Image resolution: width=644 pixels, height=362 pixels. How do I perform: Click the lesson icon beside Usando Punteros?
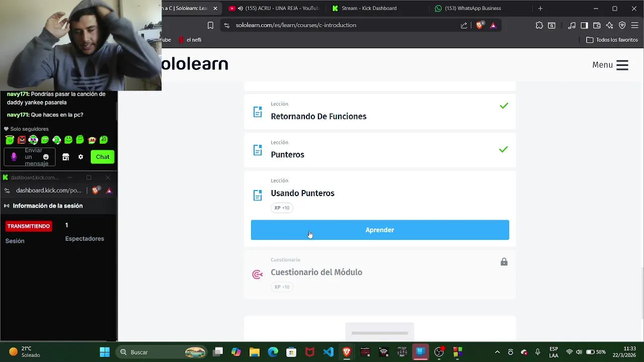258,195
